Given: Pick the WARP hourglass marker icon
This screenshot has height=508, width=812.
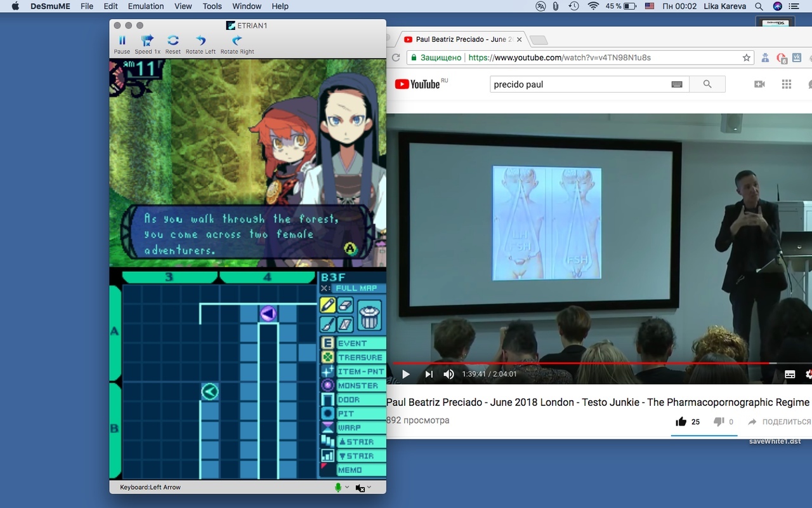Looking at the screenshot, I should click(x=327, y=427).
